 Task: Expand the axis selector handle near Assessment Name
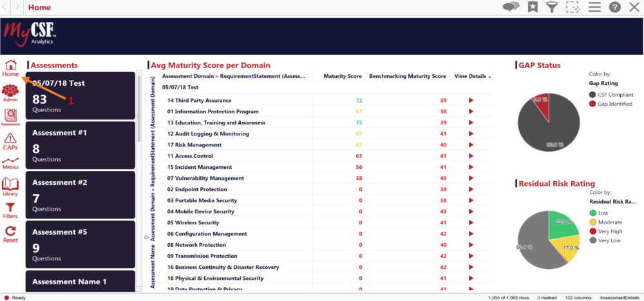pyautogui.click(x=146, y=237)
